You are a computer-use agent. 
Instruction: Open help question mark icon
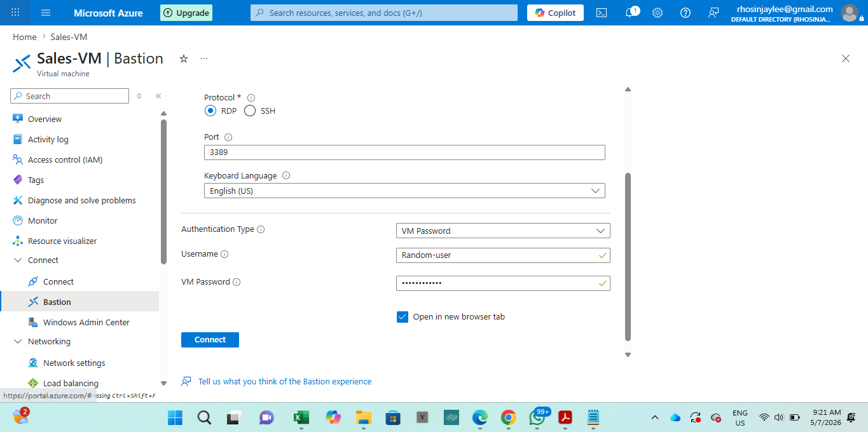(685, 13)
